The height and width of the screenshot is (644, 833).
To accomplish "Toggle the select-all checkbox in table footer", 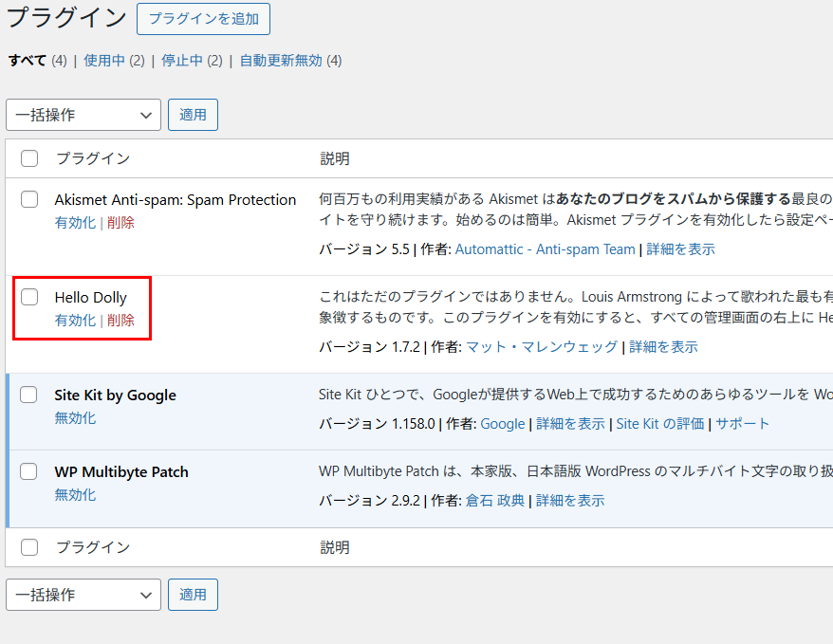I will tap(29, 547).
